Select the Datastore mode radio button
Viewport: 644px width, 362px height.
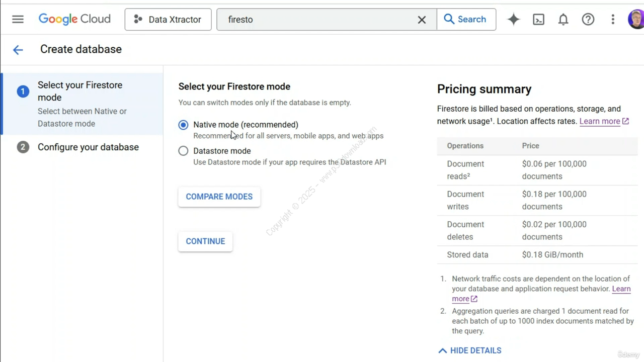point(183,151)
